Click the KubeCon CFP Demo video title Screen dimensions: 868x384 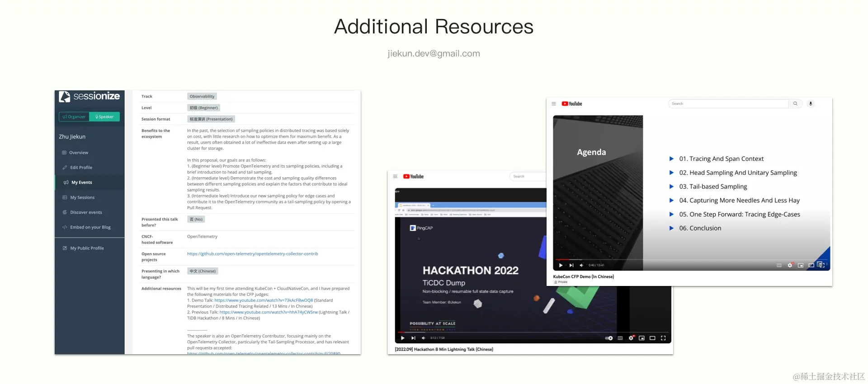pos(583,276)
